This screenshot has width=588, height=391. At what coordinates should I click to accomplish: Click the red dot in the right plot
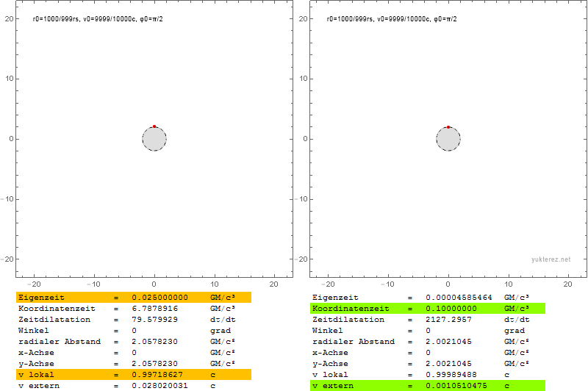[448, 127]
